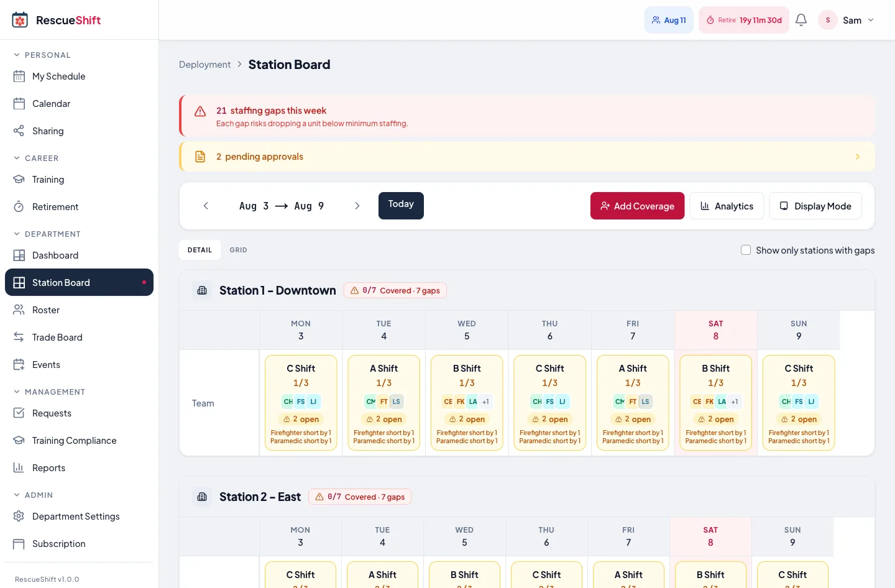Expand pending approvals chevron
Image resolution: width=895 pixels, height=588 pixels.
858,157
